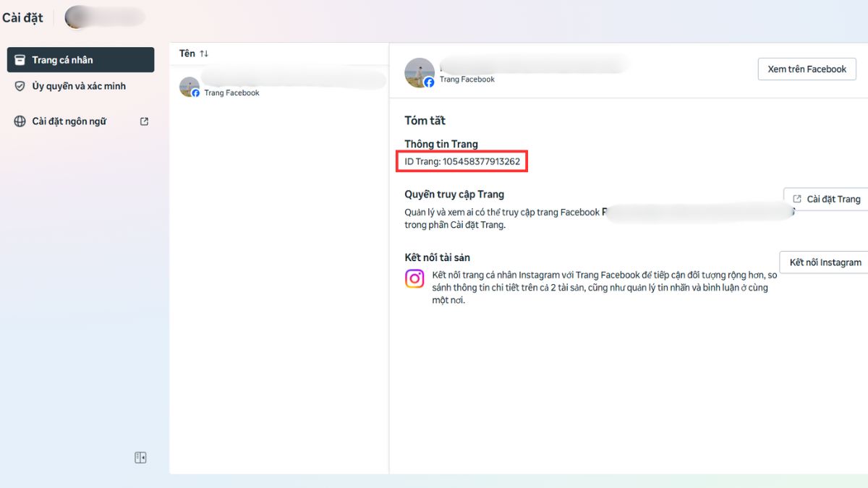Click the storefront icon beside Trang cá nhân
This screenshot has height=488, width=868.
(x=20, y=60)
